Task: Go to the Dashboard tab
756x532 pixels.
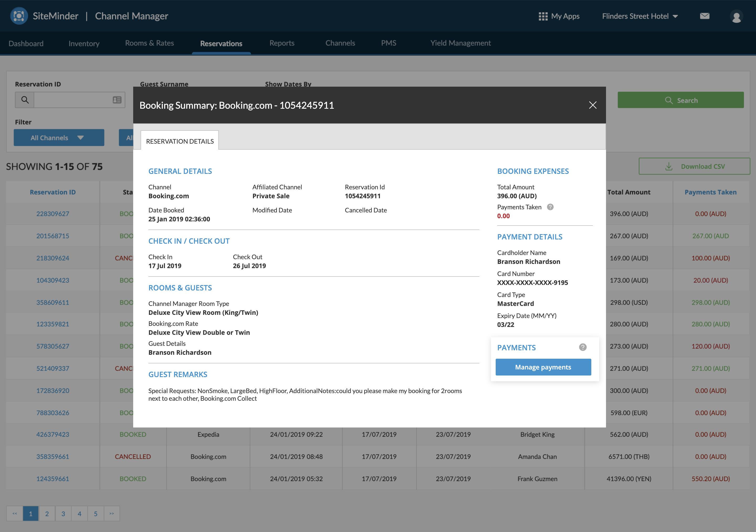Action: click(26, 43)
